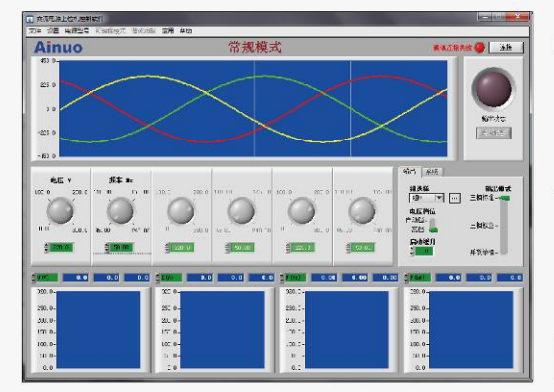Switch to the second tab in the settings panel
The height and width of the screenshot is (392, 554).
tap(432, 172)
